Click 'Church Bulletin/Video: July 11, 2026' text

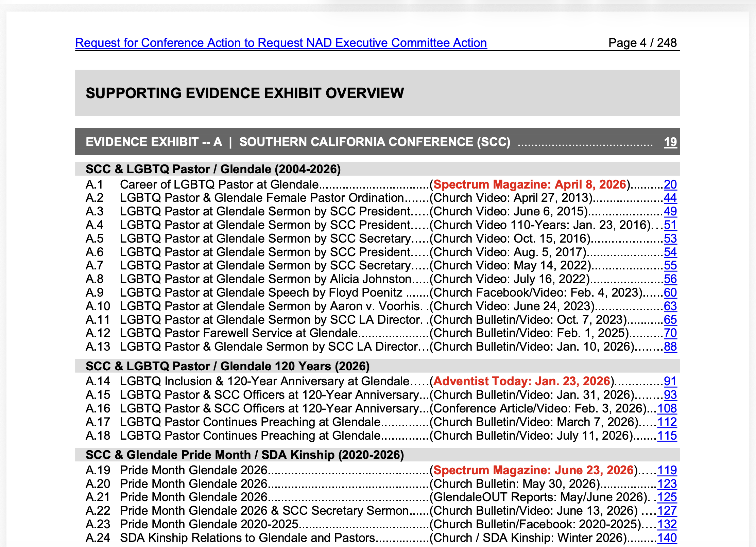click(532, 436)
